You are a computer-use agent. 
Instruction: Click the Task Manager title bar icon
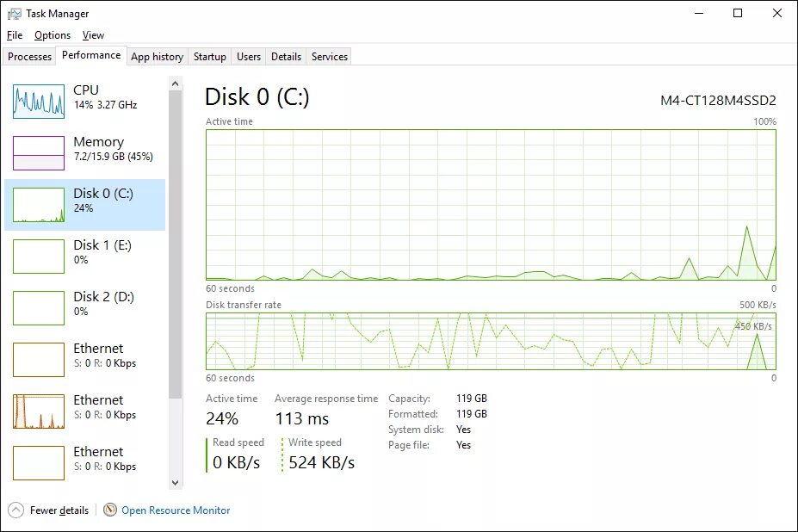pyautogui.click(x=14, y=14)
